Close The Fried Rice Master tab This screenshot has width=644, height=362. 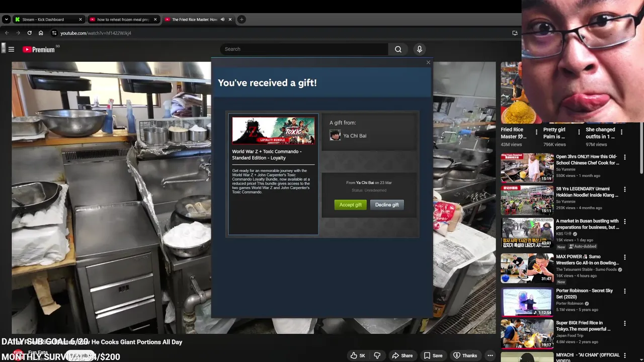click(x=230, y=20)
